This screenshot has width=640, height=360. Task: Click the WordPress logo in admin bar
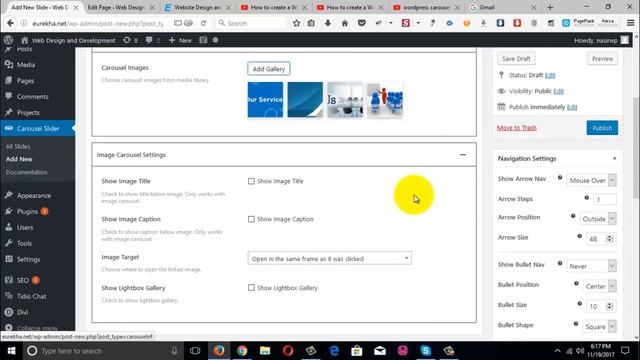tap(8, 40)
